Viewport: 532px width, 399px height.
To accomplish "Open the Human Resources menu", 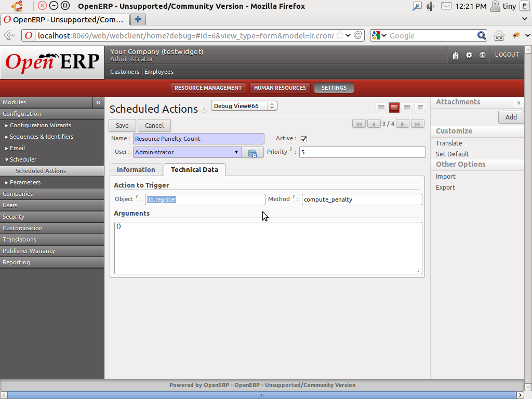I will coord(280,87).
